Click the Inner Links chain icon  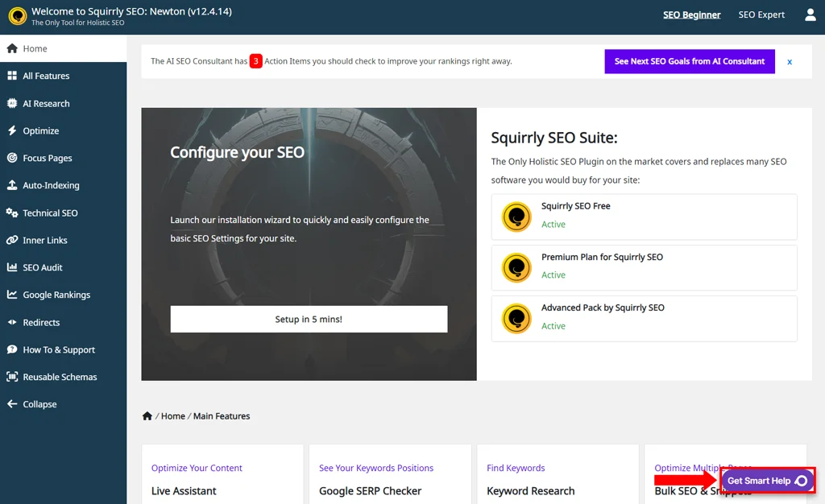(12, 240)
